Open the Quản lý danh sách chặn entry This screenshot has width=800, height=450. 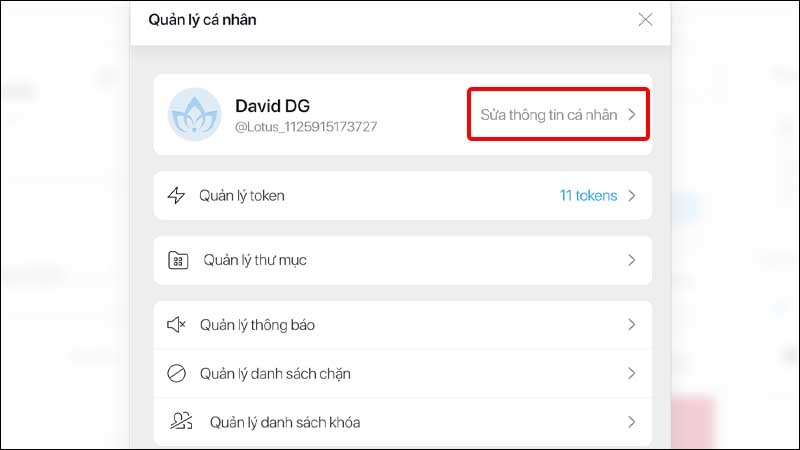403,373
